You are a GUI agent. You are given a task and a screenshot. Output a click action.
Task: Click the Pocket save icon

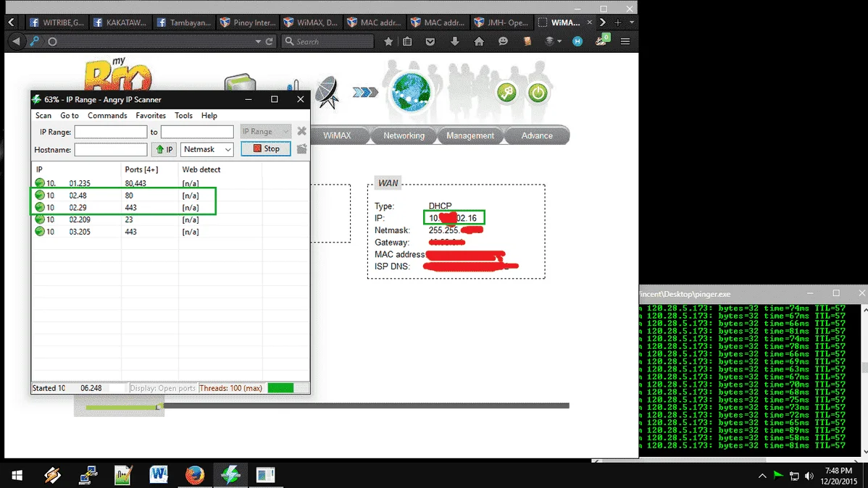coord(430,41)
